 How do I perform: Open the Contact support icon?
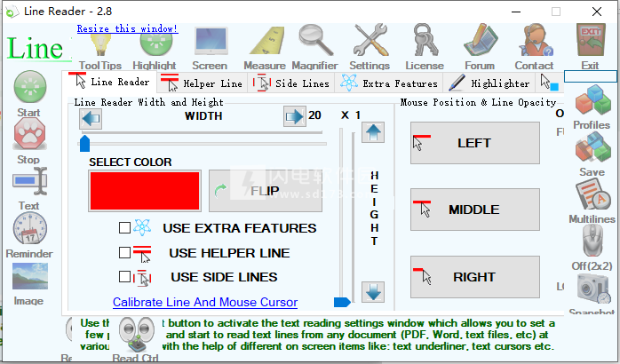tap(536, 40)
